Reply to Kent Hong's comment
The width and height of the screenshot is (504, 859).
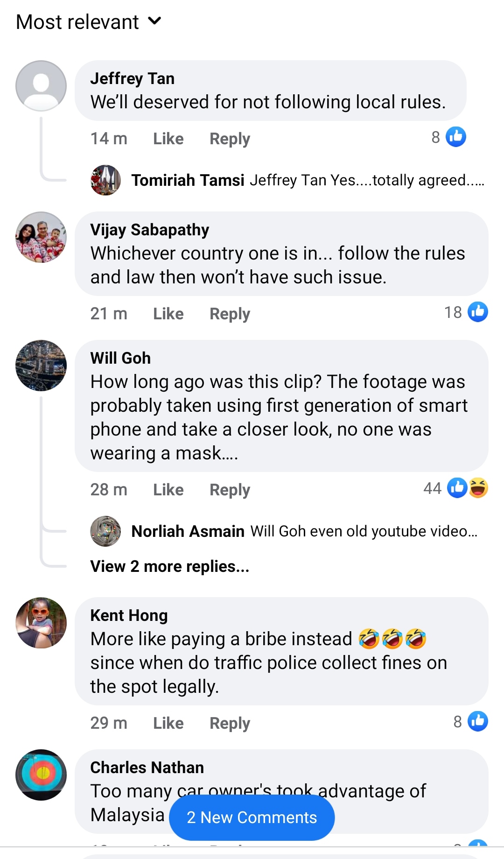point(230,723)
